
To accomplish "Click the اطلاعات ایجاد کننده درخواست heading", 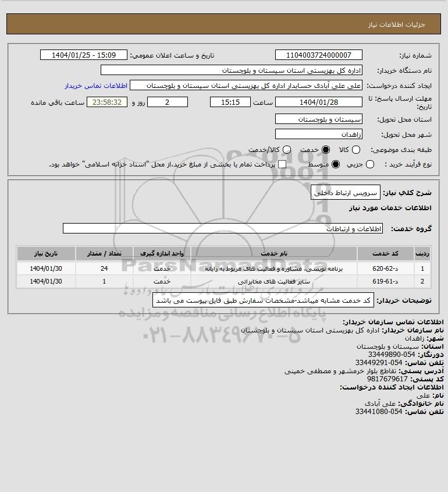I will [392, 387].
